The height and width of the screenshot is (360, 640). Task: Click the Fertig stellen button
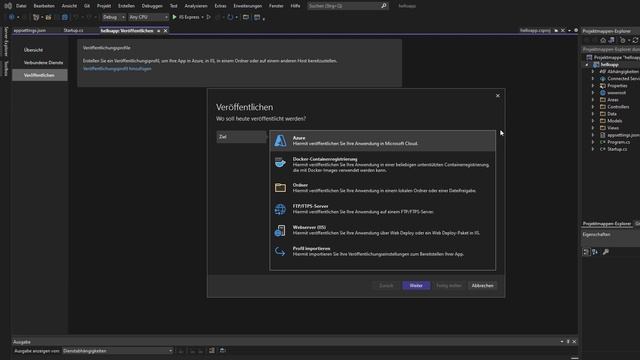449,285
